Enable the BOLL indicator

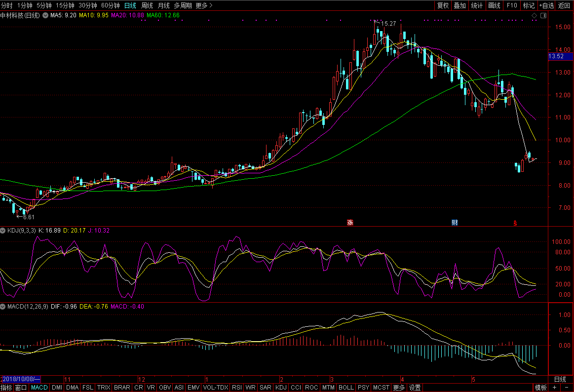(346, 388)
